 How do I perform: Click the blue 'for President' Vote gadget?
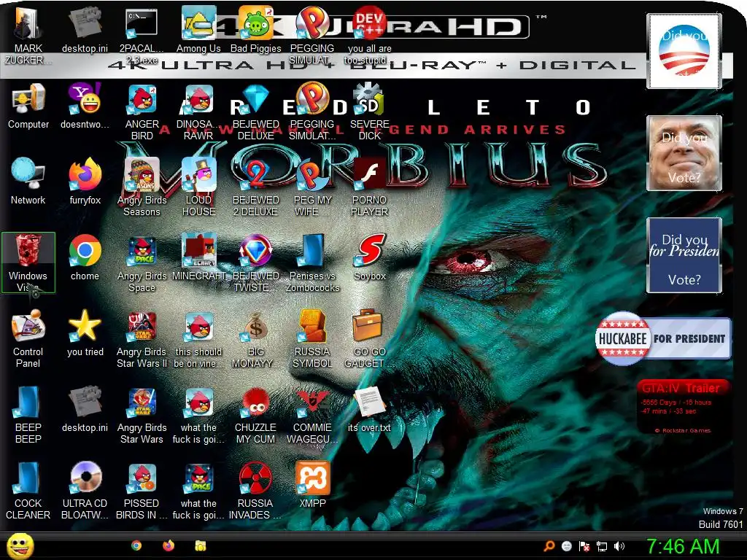(x=684, y=254)
